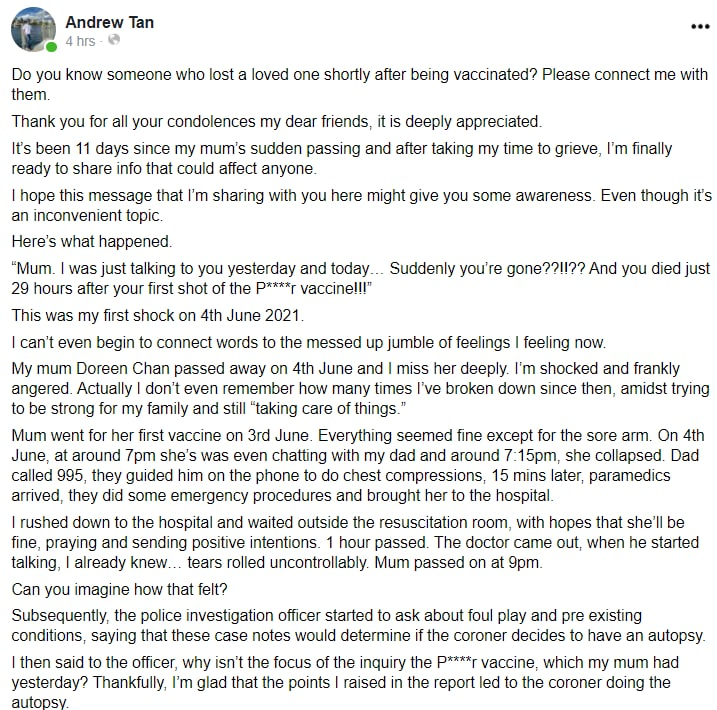Open the Andrew Tan profile name link
The image size is (717, 710).
point(109,22)
